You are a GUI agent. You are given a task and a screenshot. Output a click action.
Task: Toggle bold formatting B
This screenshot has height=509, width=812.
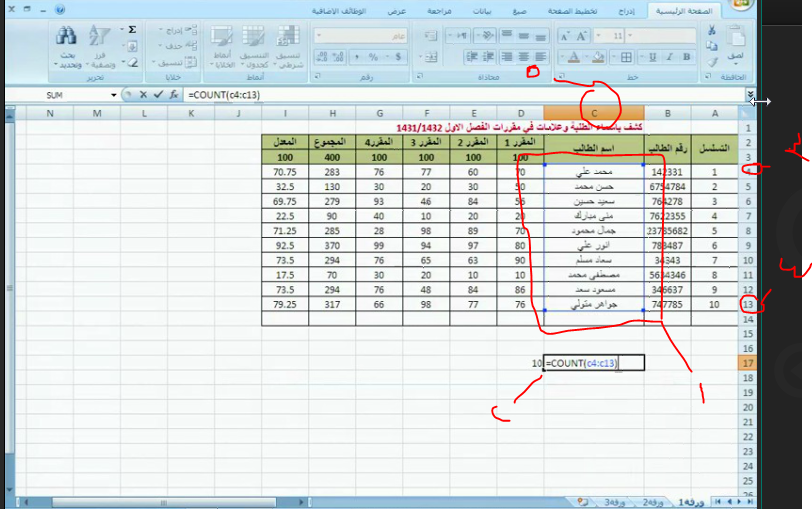687,57
